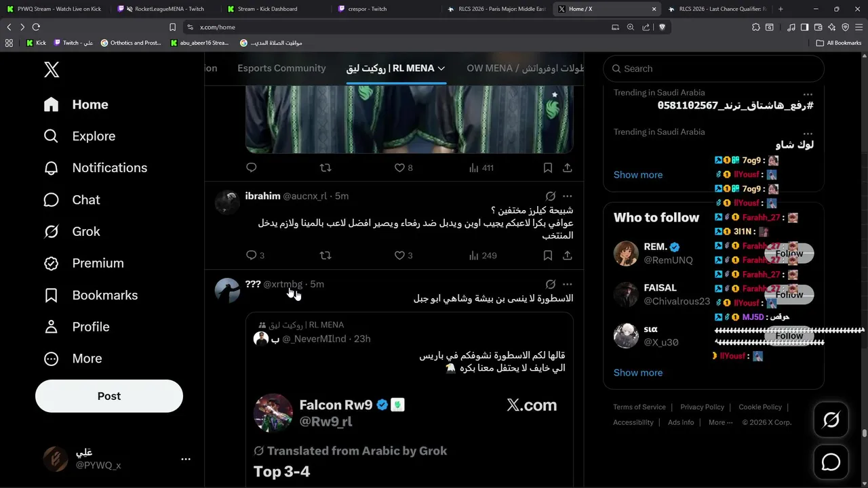Viewport: 868px width, 488px height.
Task: View analytics showing 249 views
Action: [x=483, y=256]
